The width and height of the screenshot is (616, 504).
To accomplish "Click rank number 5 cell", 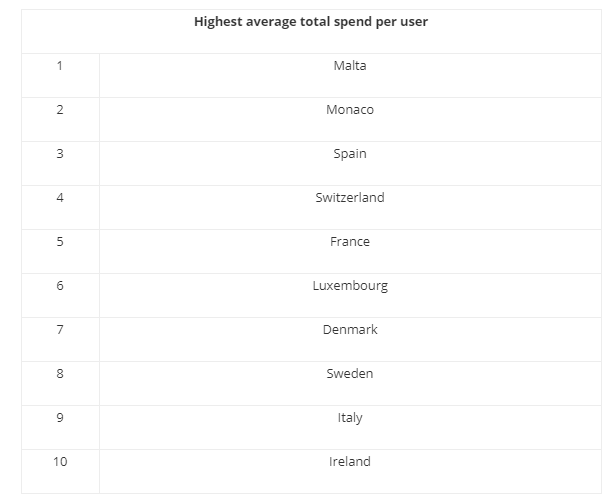I will (x=60, y=242).
